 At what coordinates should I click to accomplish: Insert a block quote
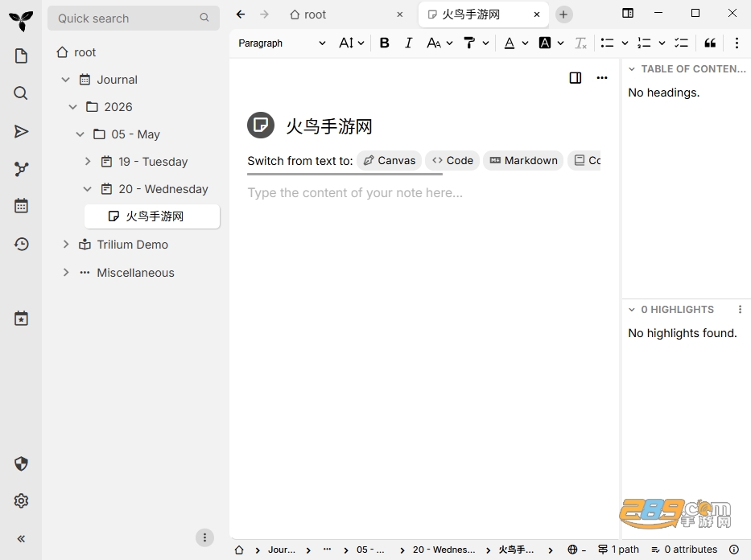pyautogui.click(x=710, y=43)
